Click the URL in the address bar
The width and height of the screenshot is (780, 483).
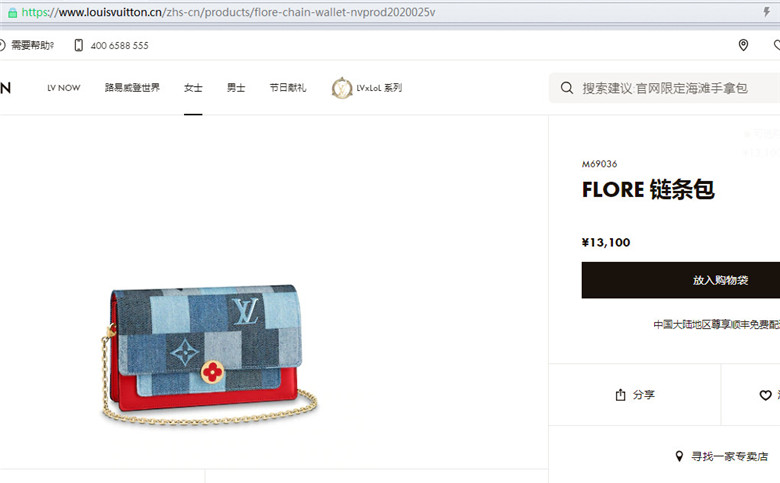pyautogui.click(x=228, y=12)
